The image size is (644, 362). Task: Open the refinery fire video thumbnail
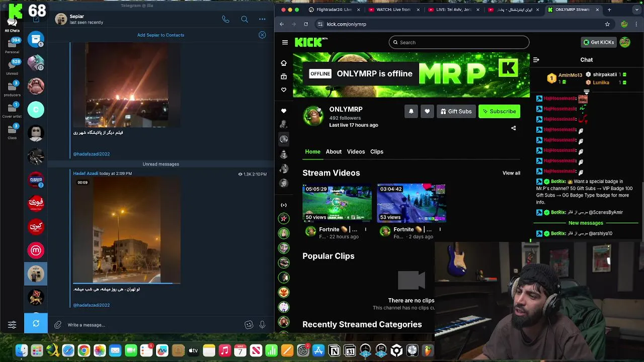[127, 84]
